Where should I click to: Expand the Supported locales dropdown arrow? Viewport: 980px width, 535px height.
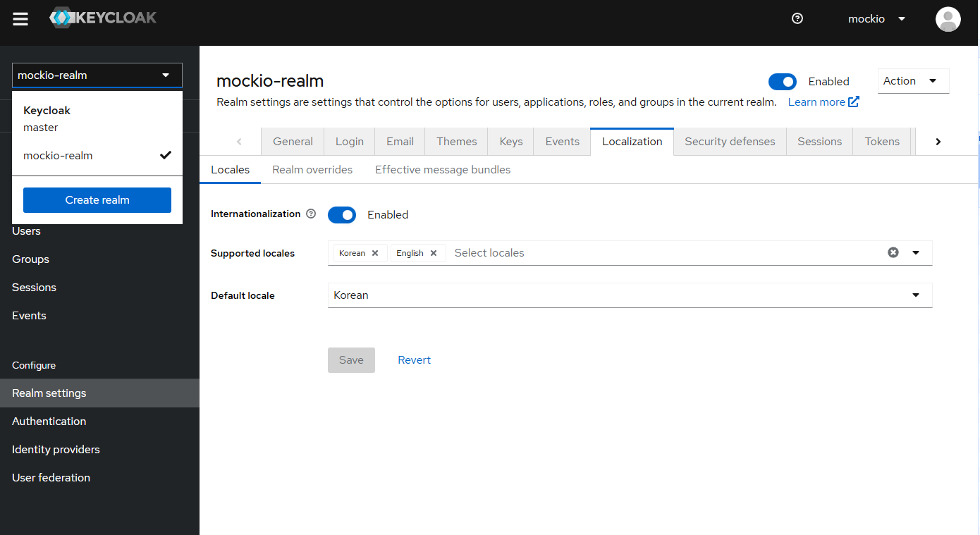(916, 253)
